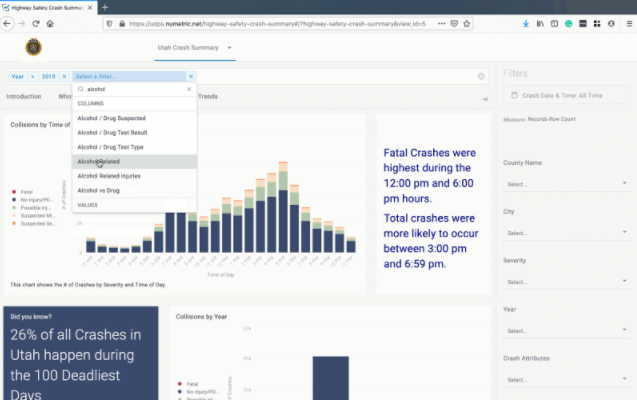The width and height of the screenshot is (637, 400).
Task: Toggle Fatal legend in Time of Day chart
Action: pyautogui.click(x=22, y=192)
